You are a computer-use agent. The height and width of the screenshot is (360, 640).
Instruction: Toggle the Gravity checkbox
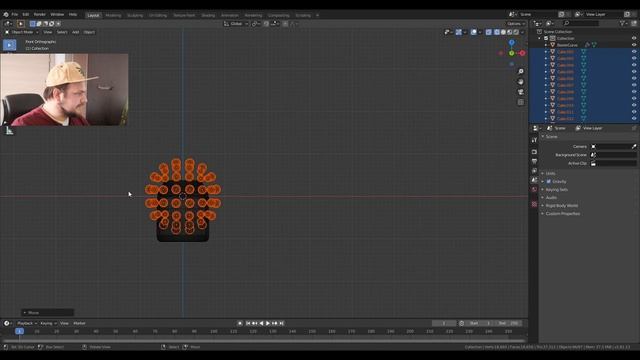pos(549,181)
